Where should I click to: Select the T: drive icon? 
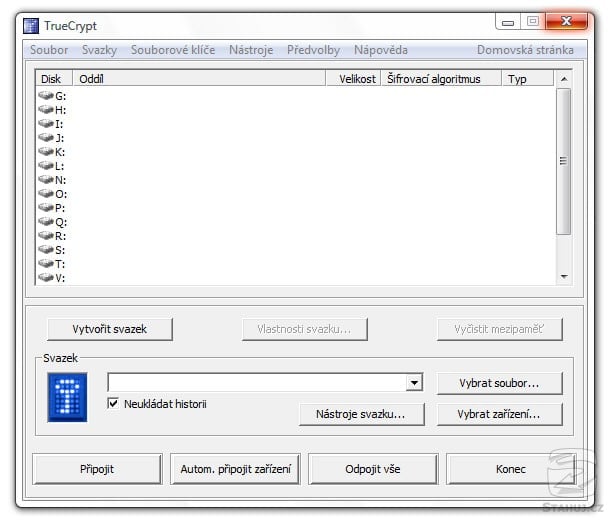click(46, 264)
